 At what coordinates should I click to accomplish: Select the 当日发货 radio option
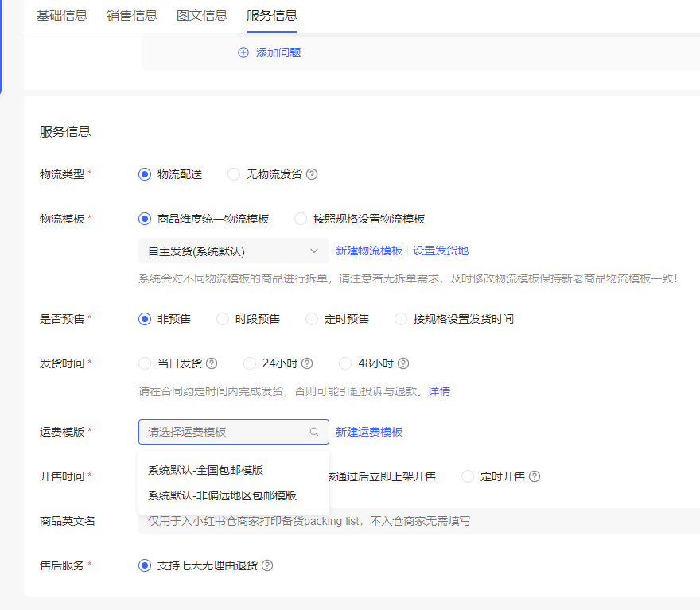click(x=145, y=363)
